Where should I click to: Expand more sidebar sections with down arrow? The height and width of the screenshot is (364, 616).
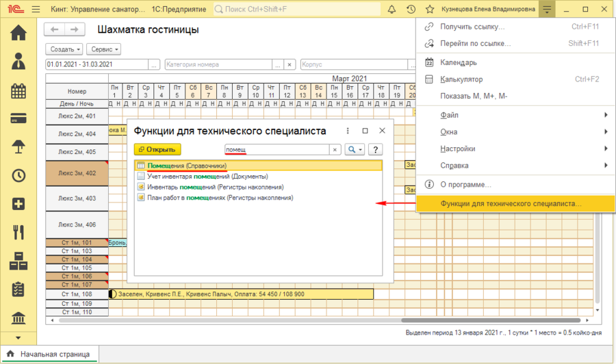tap(18, 338)
